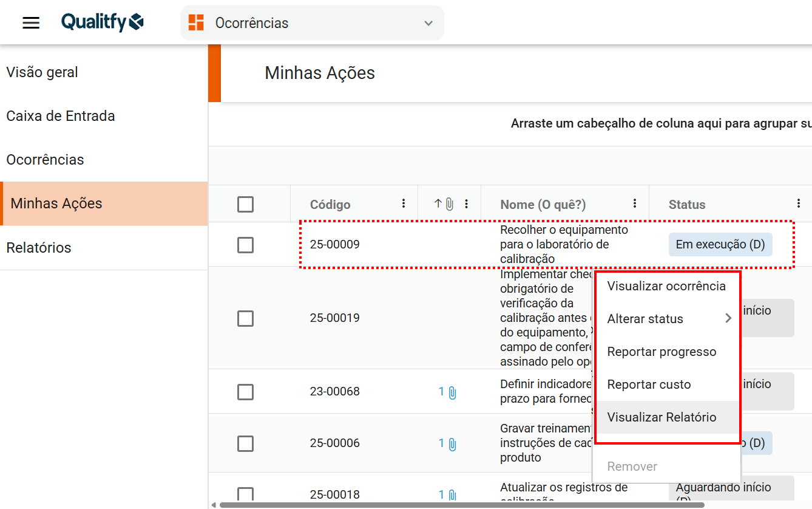812x509 pixels.
Task: Expand the Alterar status submenu
Action: pos(668,319)
